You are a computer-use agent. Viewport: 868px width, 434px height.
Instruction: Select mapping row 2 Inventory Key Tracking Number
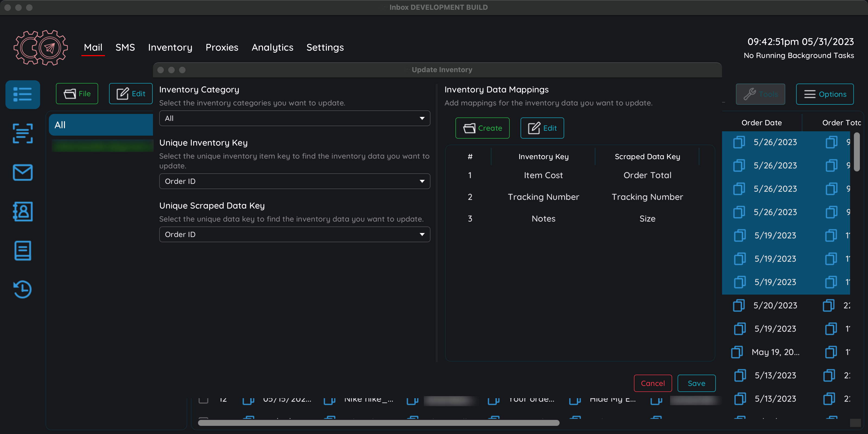[x=543, y=197]
